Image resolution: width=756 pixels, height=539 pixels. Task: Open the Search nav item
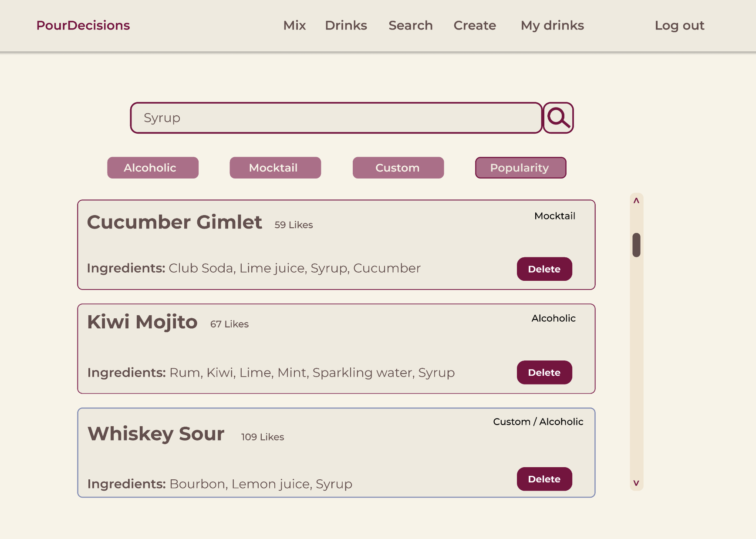tap(411, 25)
